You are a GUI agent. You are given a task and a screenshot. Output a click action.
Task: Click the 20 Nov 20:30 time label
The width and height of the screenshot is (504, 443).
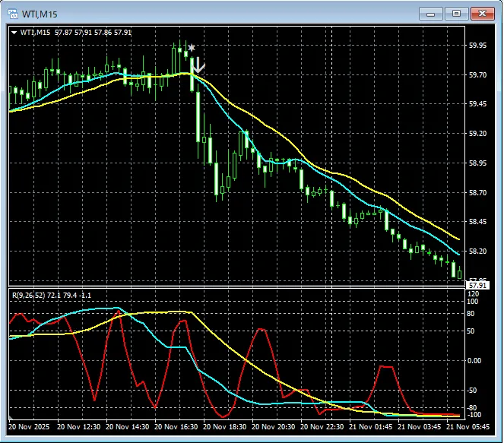click(x=273, y=427)
